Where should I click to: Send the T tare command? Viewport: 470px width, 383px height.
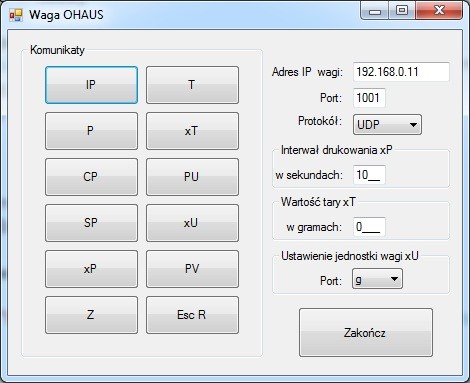(x=192, y=85)
